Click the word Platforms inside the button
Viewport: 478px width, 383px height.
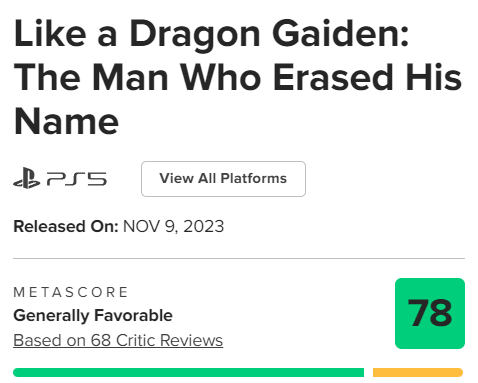tap(254, 178)
